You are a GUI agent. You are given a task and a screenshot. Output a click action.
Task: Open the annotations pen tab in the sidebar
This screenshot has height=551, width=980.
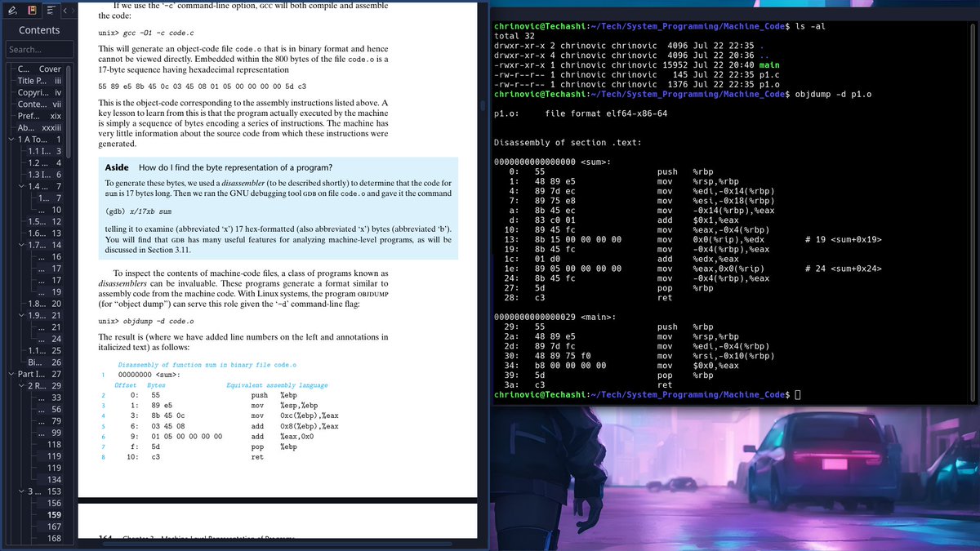coord(11,11)
